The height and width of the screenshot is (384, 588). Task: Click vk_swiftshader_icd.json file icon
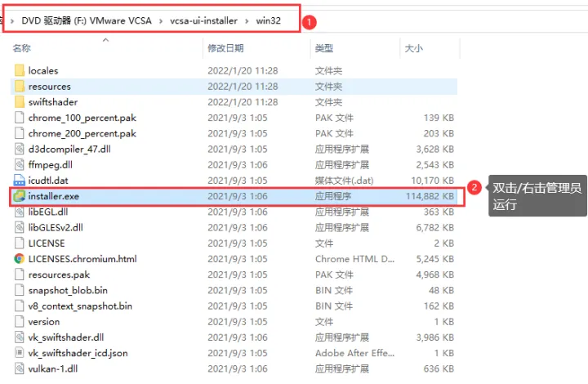coord(19,353)
